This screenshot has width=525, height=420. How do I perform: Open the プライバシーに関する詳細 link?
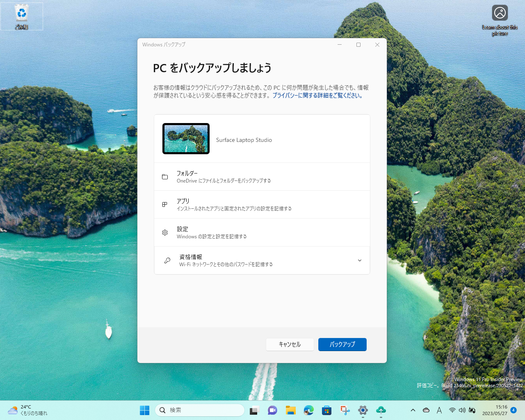(318, 95)
